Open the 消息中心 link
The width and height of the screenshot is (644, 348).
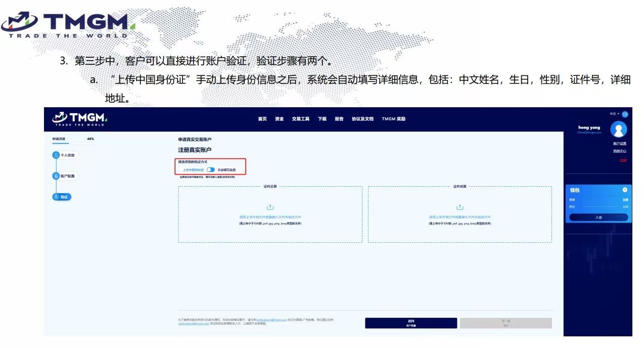620,151
